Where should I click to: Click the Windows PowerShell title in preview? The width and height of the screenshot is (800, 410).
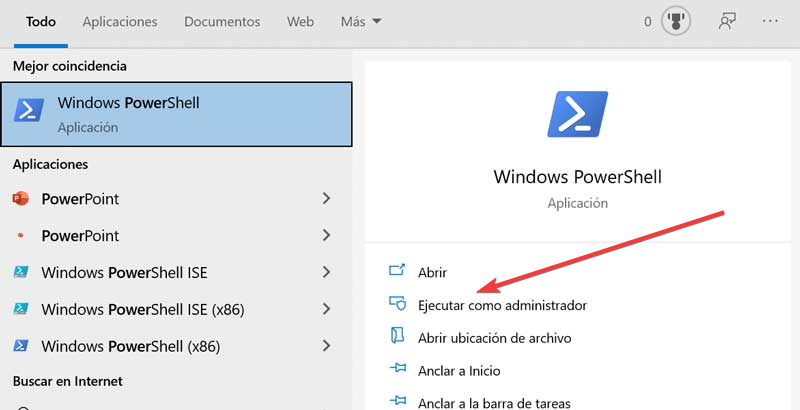578,177
